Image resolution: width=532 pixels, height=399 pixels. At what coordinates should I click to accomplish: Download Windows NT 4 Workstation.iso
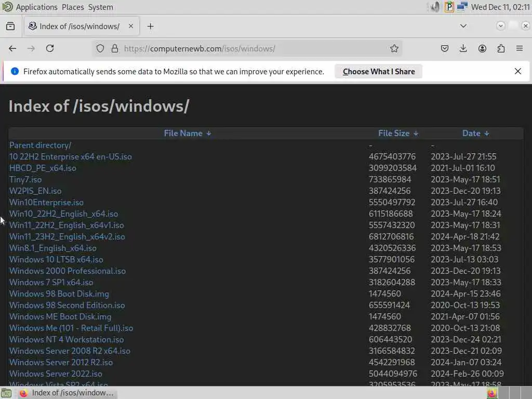66,340
